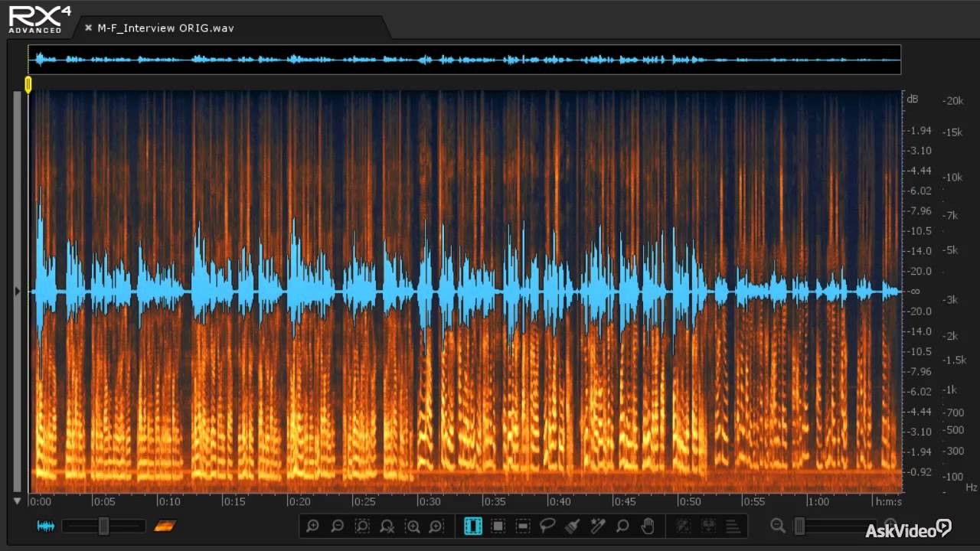Select the Brush selection tool
The width and height of the screenshot is (980, 551).
pos(573,526)
